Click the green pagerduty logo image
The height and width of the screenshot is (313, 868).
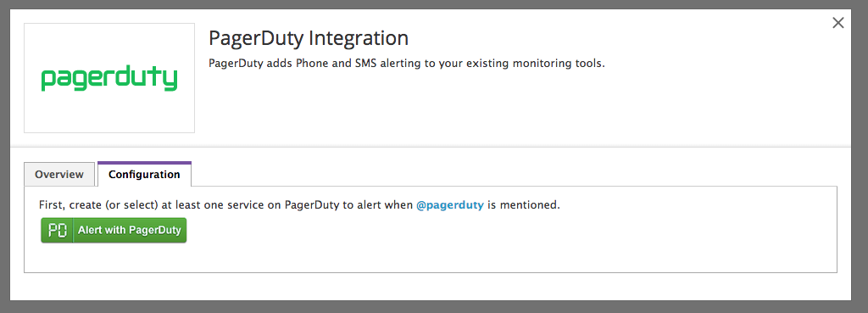point(109,79)
